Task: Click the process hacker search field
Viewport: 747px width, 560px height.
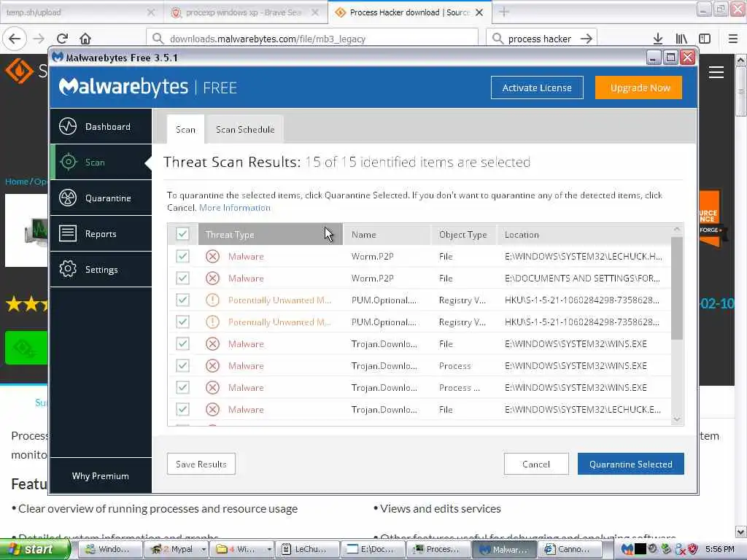Action: click(x=541, y=39)
